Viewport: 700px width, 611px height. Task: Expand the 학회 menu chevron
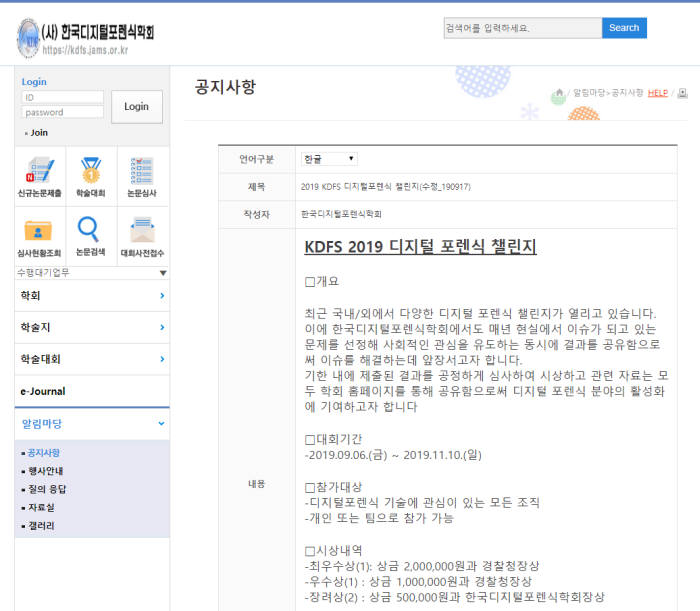(162, 295)
